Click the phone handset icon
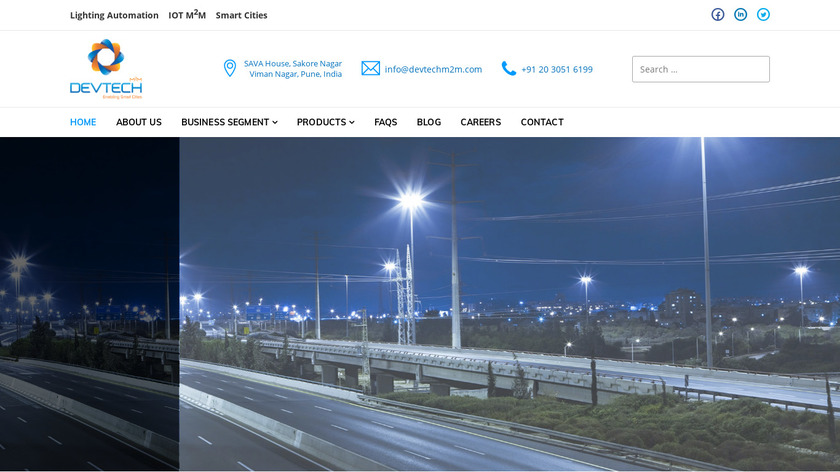This screenshot has width=840, height=472. click(508, 68)
